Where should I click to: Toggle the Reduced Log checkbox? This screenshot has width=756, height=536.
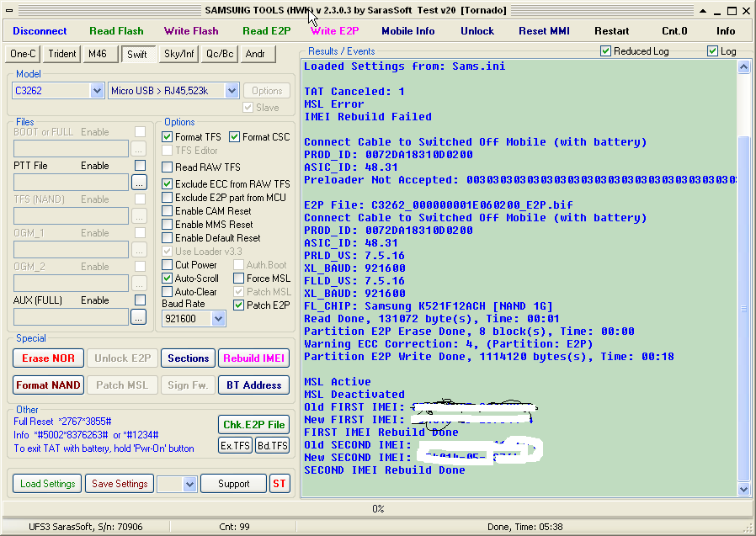click(x=606, y=51)
